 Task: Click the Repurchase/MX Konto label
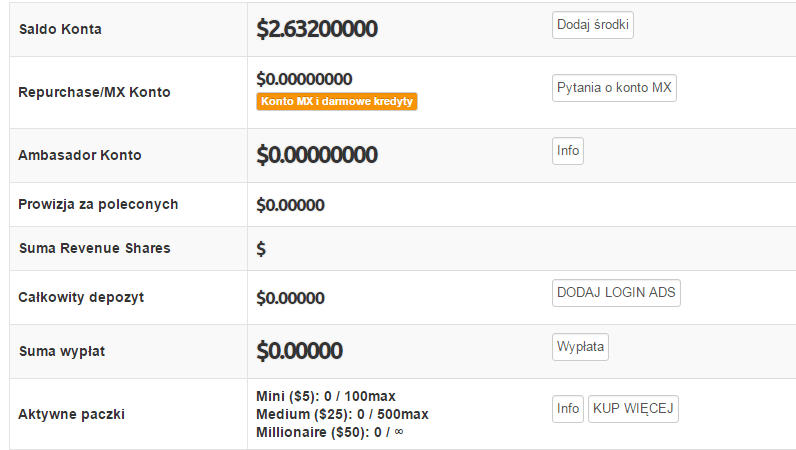(x=94, y=92)
